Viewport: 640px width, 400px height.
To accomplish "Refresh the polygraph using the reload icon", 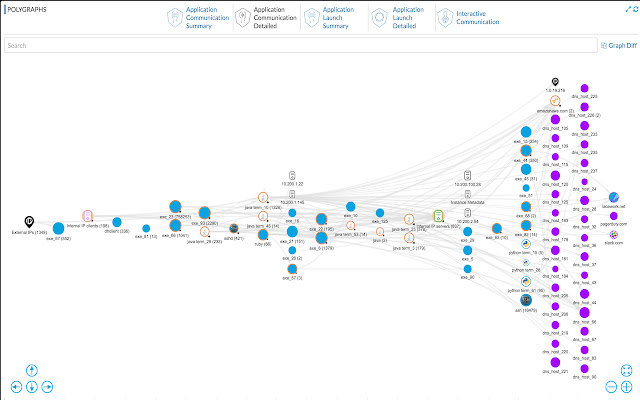I will pos(636,9).
